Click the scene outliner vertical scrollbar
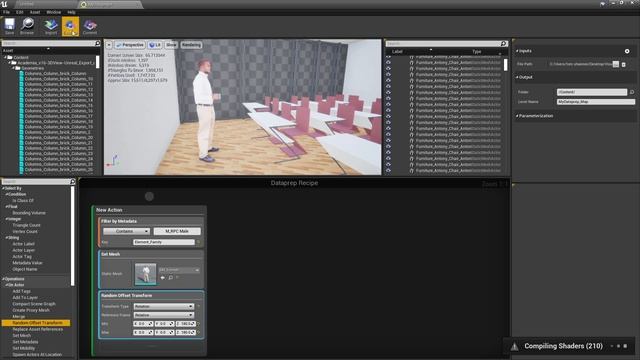The image size is (640, 360). [506, 64]
